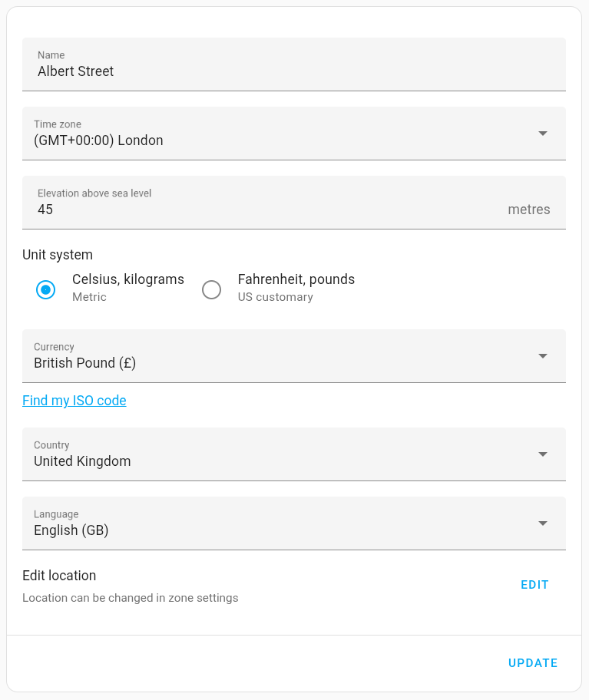Click the metres unit suffix
Screen dimensions: 589x700
tap(529, 210)
